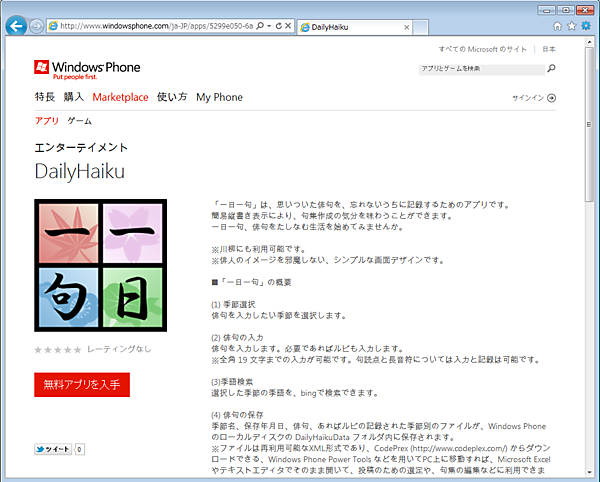Viewport: 600px width, 482px height.
Task: Click the DailyHaiku app icon image
Action: coord(101,265)
